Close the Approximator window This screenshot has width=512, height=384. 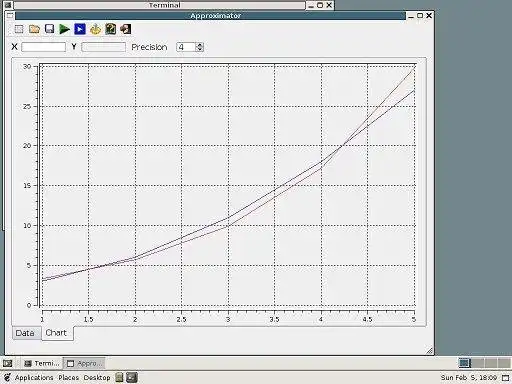pos(429,16)
